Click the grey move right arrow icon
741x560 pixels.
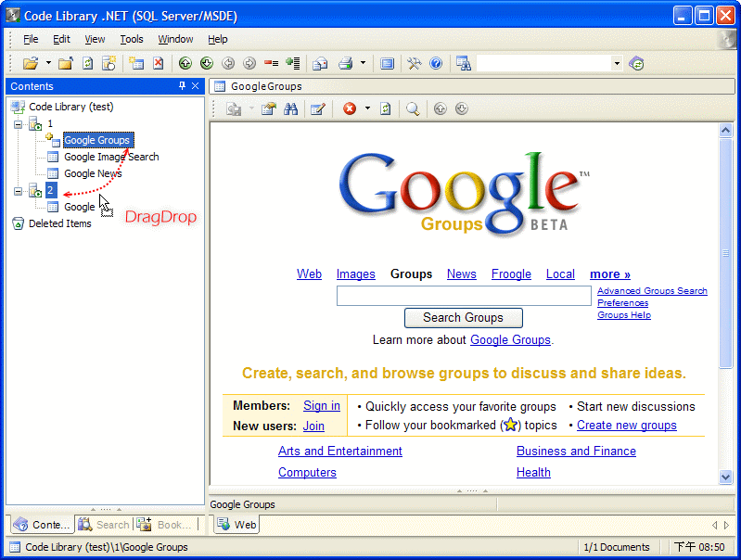(249, 63)
